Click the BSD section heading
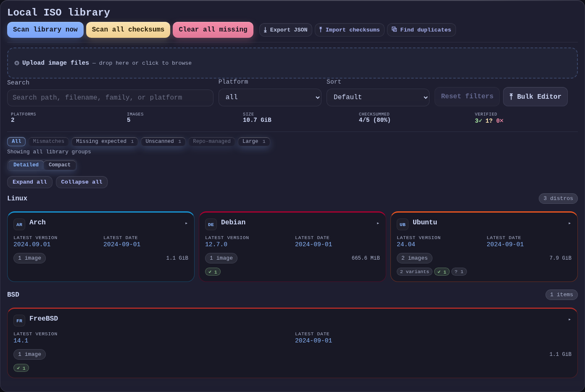 point(13,295)
